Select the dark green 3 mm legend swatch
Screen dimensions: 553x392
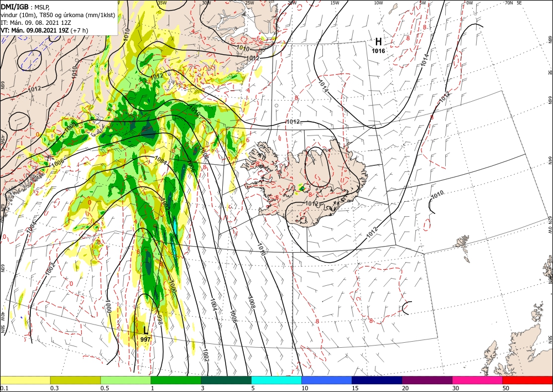(226, 380)
